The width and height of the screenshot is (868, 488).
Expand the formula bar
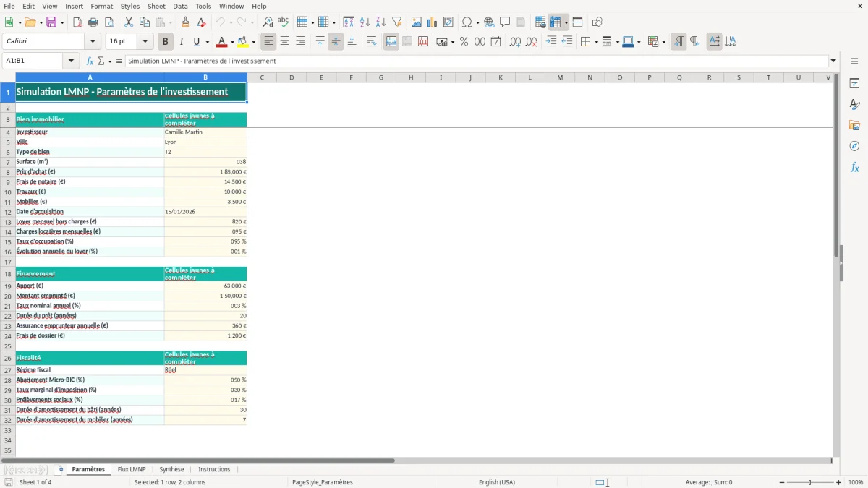pos(833,61)
